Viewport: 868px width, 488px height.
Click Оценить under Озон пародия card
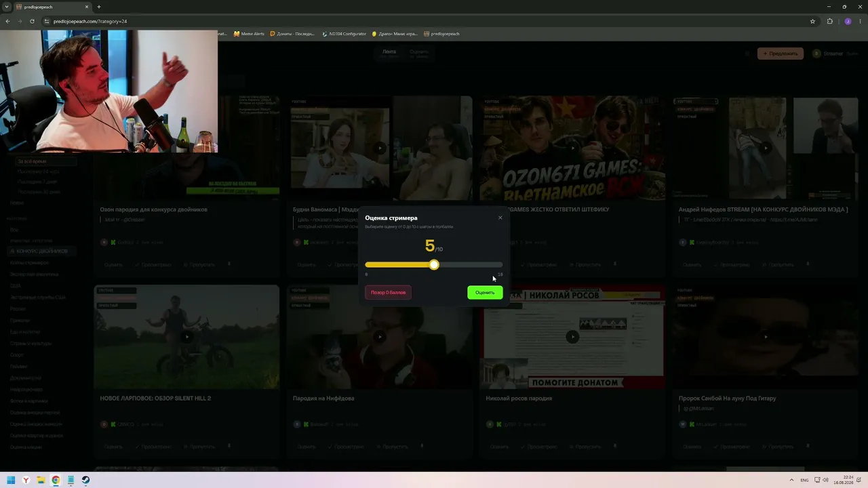click(x=113, y=264)
